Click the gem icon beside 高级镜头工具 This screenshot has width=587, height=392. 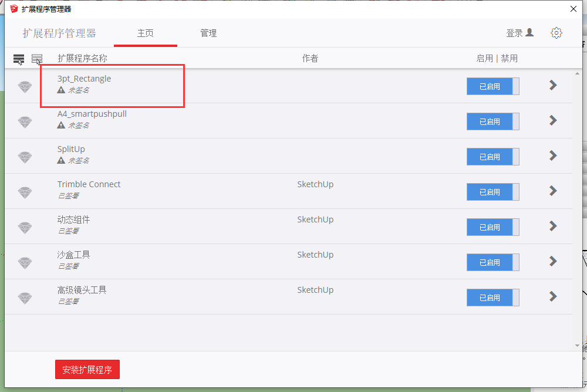[25, 298]
